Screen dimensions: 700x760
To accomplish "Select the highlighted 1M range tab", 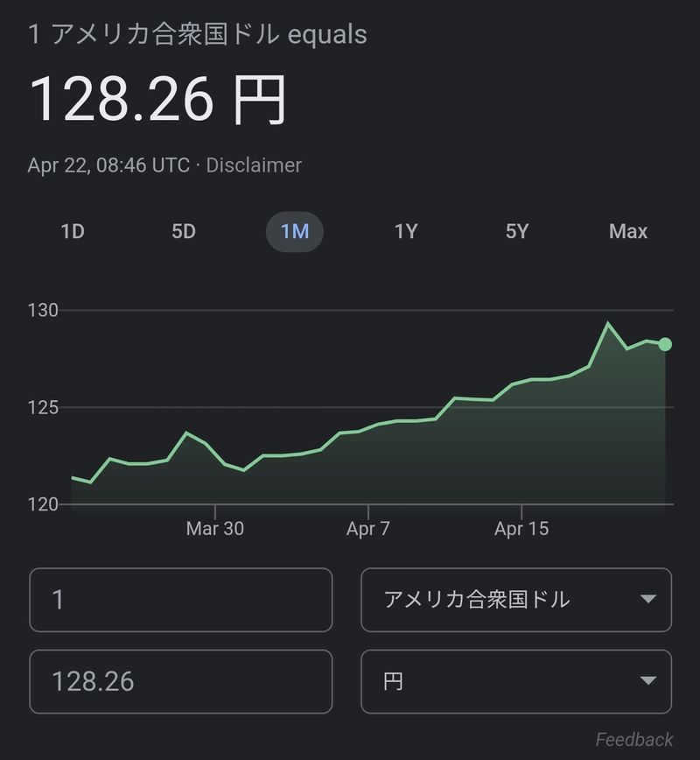I will tap(295, 232).
